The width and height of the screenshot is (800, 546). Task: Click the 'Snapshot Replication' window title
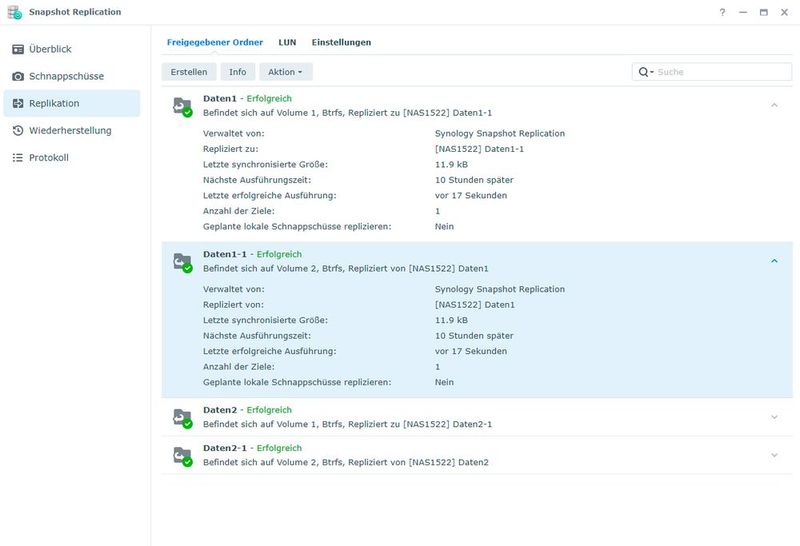coord(75,12)
